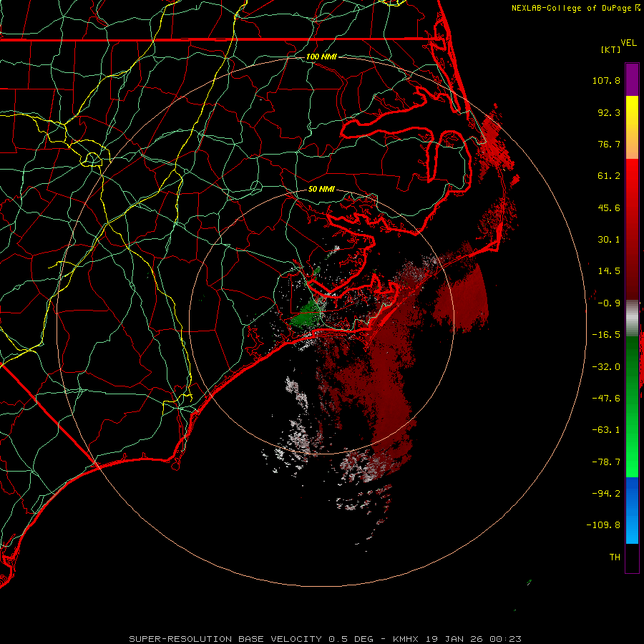Pick the gray near-zero segment of color bar

click(x=632, y=318)
